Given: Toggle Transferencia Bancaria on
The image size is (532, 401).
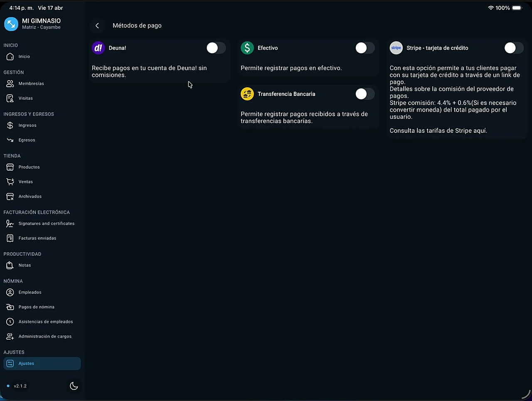Looking at the screenshot, I should (365, 94).
